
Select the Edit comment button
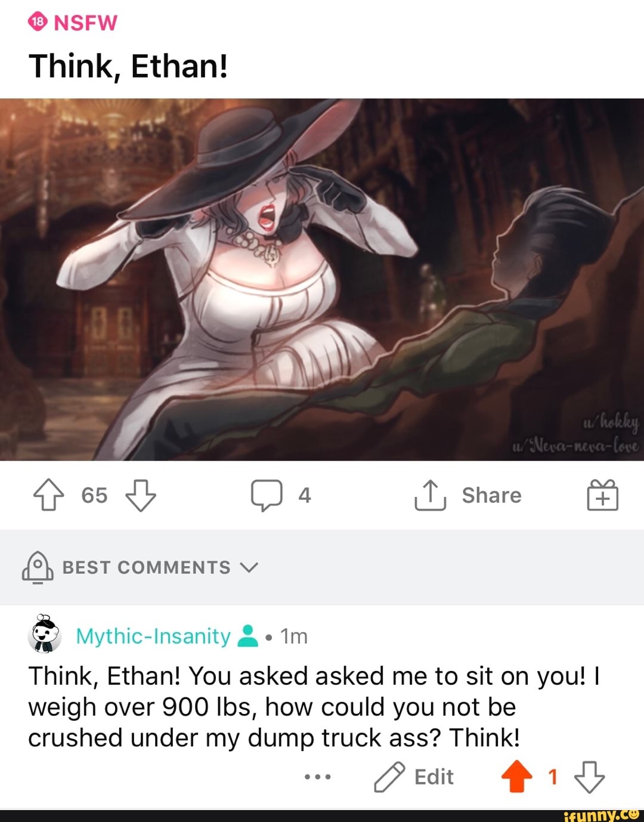414,777
